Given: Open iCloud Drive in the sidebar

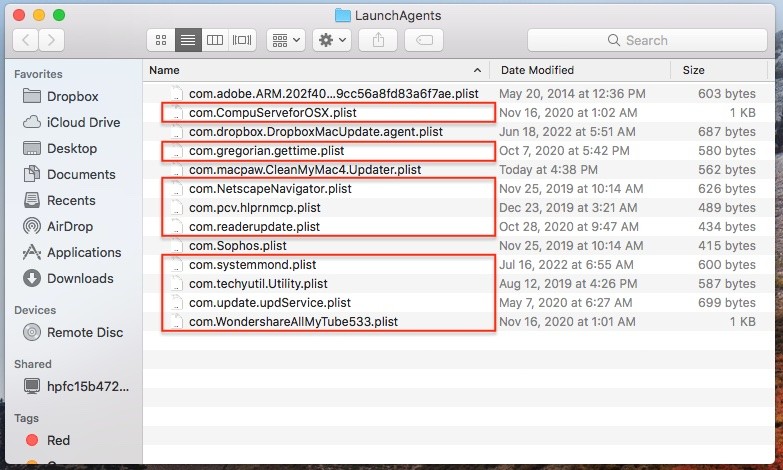Looking at the screenshot, I should point(72,122).
